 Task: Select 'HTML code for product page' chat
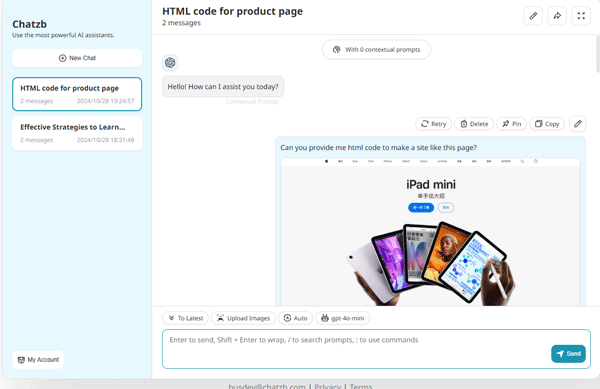(x=77, y=94)
